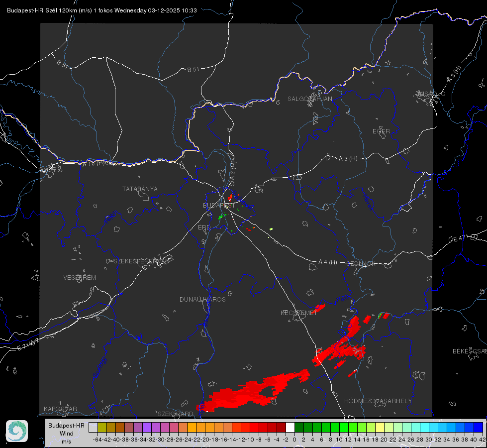Click legend value 42
Screen dimensions: 487x448
click(482, 440)
